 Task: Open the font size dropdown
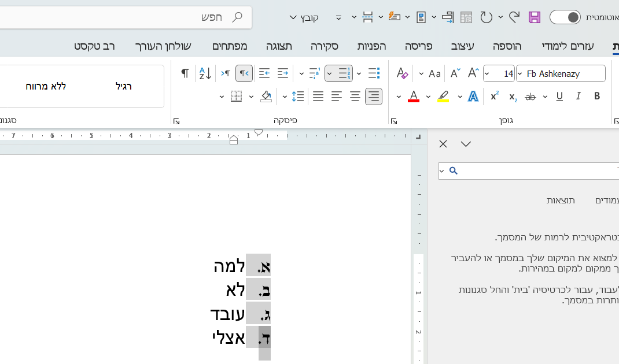coord(485,73)
